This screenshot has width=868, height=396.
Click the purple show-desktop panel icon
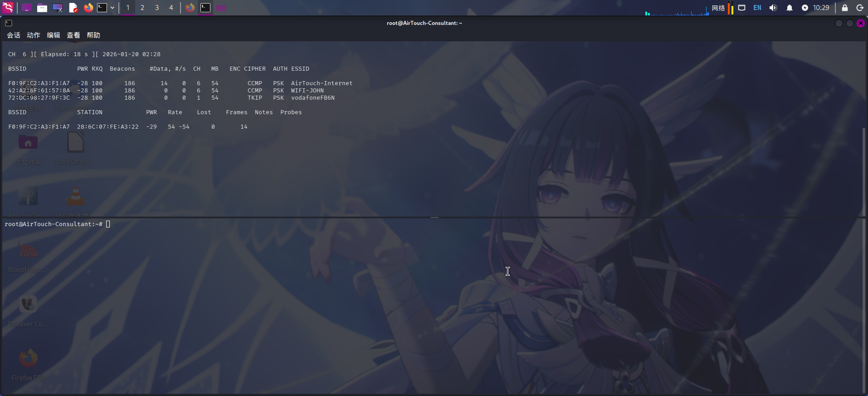[x=27, y=8]
